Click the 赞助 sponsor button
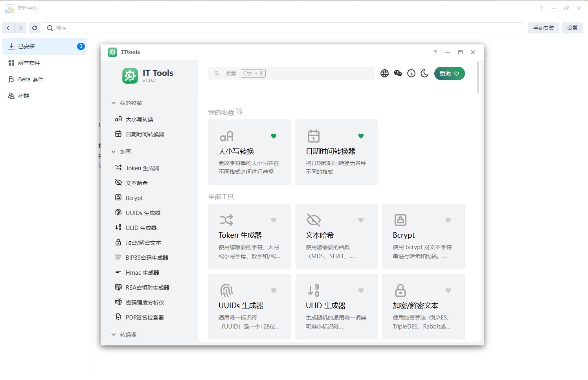This screenshot has width=588, height=380. (449, 73)
